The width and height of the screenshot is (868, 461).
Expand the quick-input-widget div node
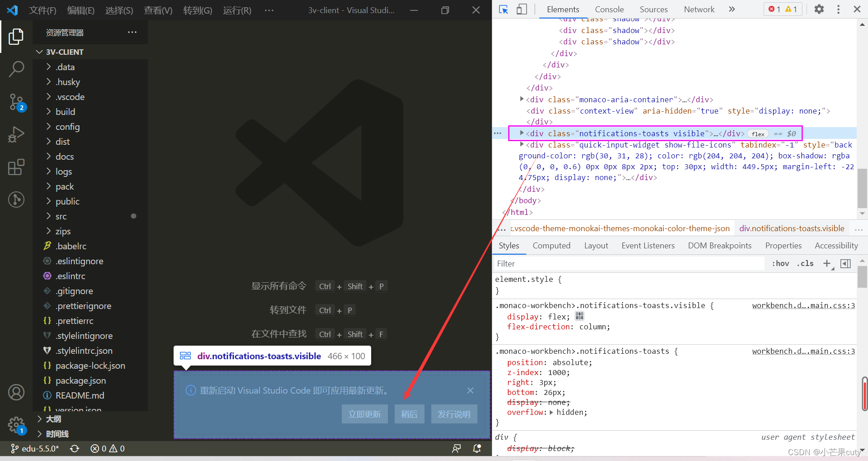click(522, 144)
